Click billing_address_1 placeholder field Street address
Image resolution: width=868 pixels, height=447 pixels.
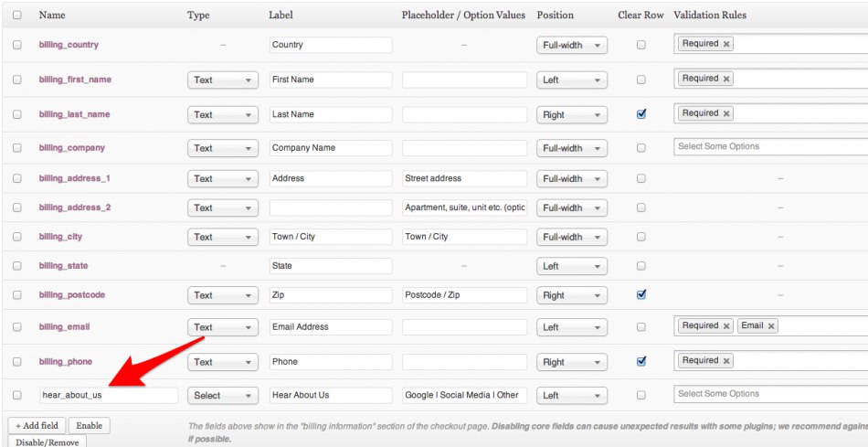point(464,178)
